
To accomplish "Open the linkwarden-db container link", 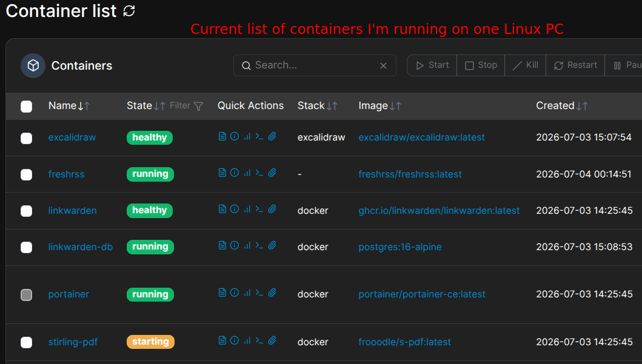I will point(80,247).
